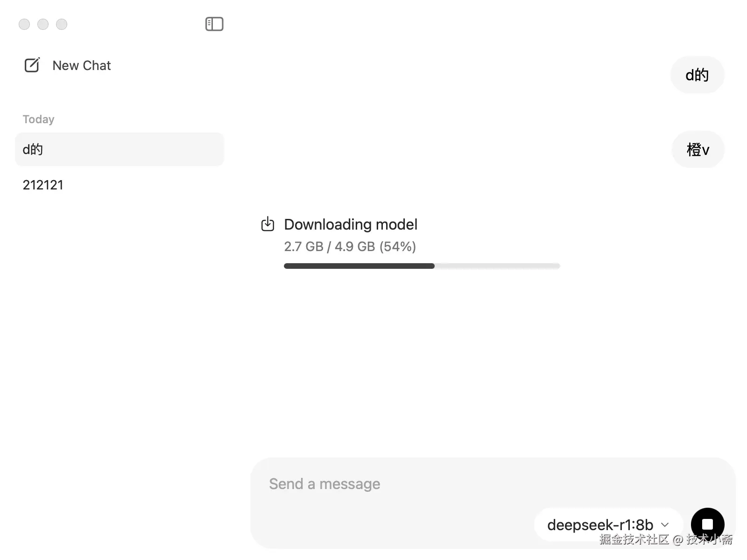Click the red close window dot

[24, 24]
